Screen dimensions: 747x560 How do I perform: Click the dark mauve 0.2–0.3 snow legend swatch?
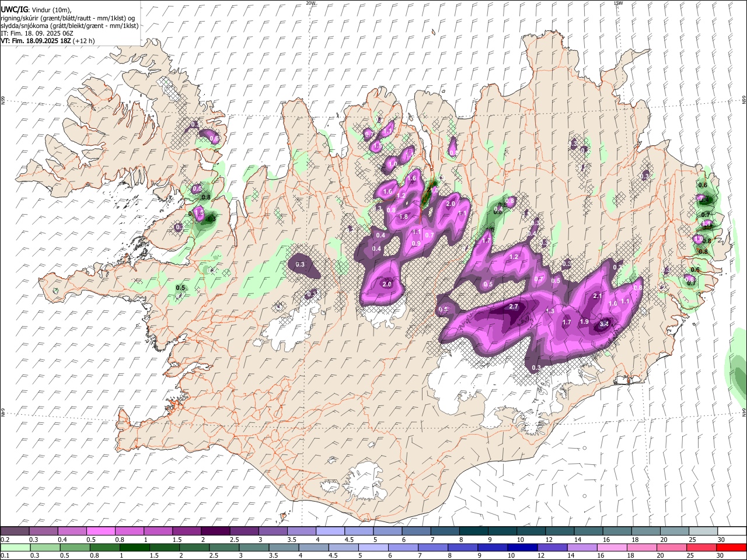[15, 531]
